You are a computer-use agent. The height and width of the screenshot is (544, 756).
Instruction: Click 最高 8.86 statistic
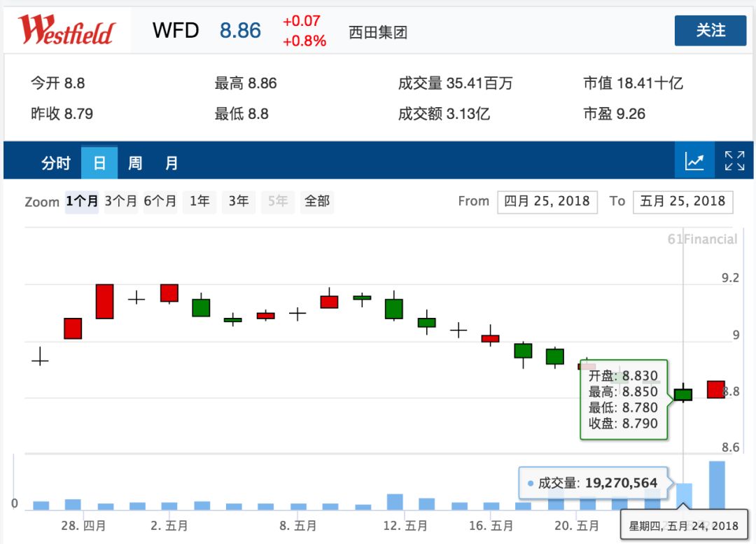(x=246, y=83)
